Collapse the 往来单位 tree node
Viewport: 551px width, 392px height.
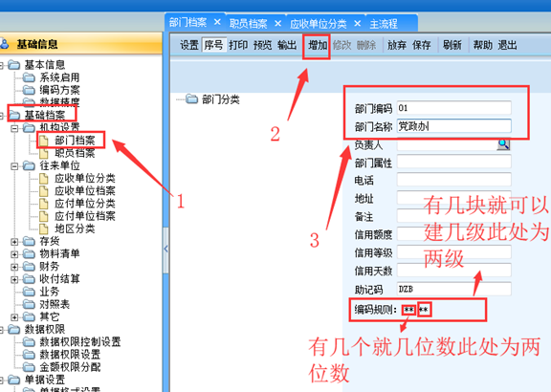click(x=14, y=166)
